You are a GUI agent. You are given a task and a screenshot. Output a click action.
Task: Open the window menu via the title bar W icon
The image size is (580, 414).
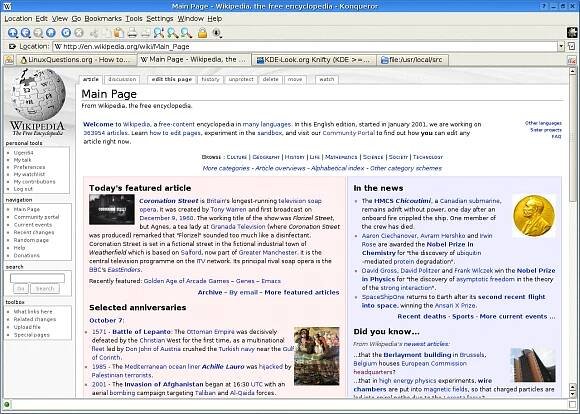(7, 6)
